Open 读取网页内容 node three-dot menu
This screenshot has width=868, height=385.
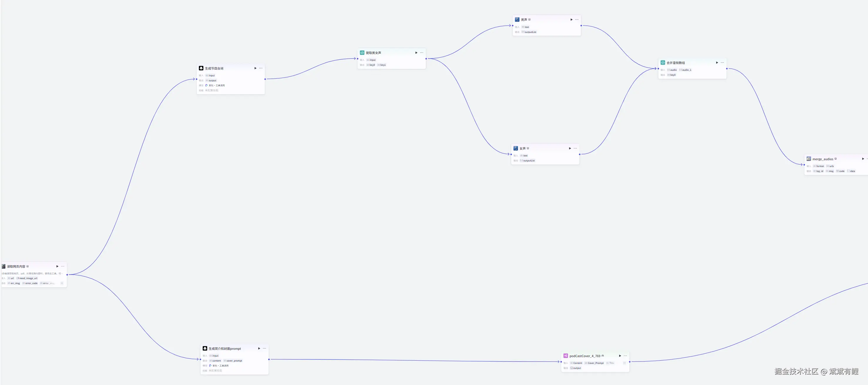[63, 266]
